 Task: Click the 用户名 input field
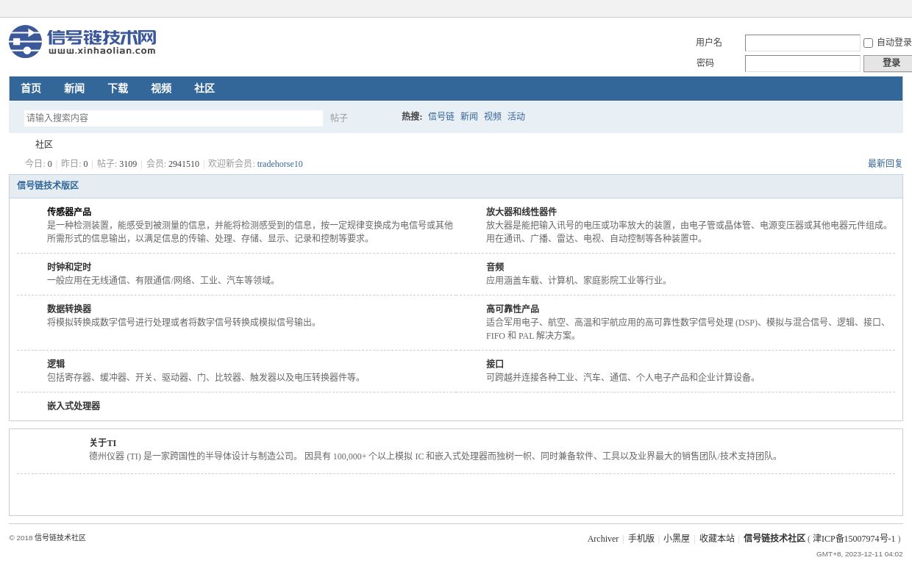click(x=802, y=43)
